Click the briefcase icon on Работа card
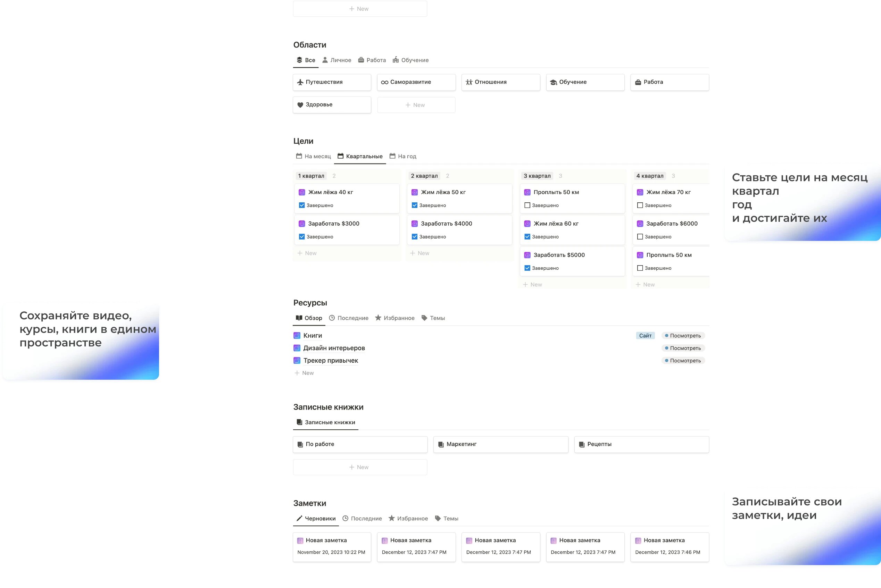881x588 pixels. pyautogui.click(x=638, y=82)
